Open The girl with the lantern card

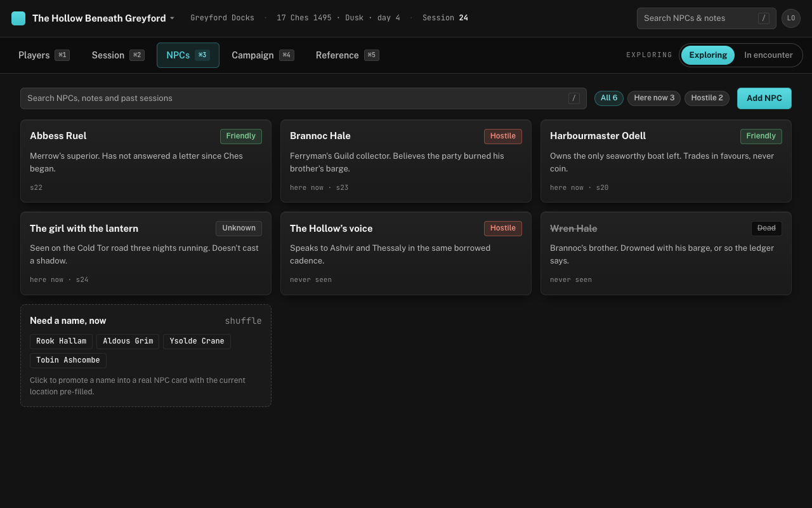[x=146, y=253]
